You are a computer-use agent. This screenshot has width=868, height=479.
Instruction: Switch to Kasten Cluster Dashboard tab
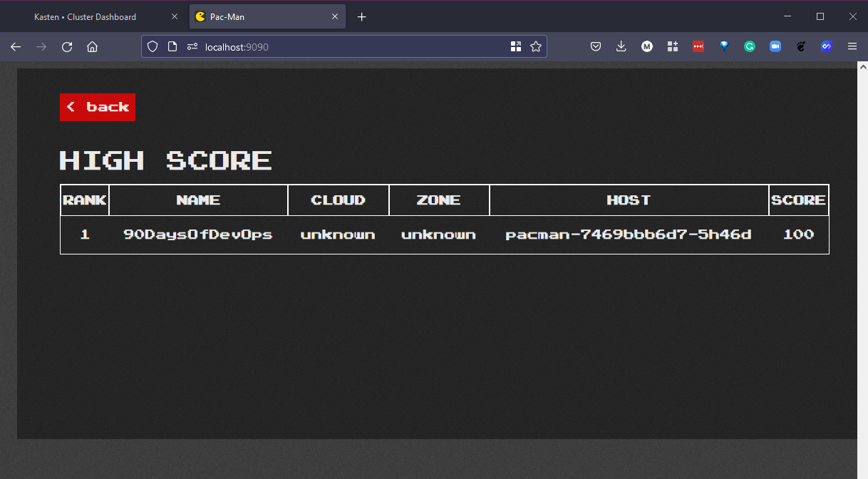(85, 16)
